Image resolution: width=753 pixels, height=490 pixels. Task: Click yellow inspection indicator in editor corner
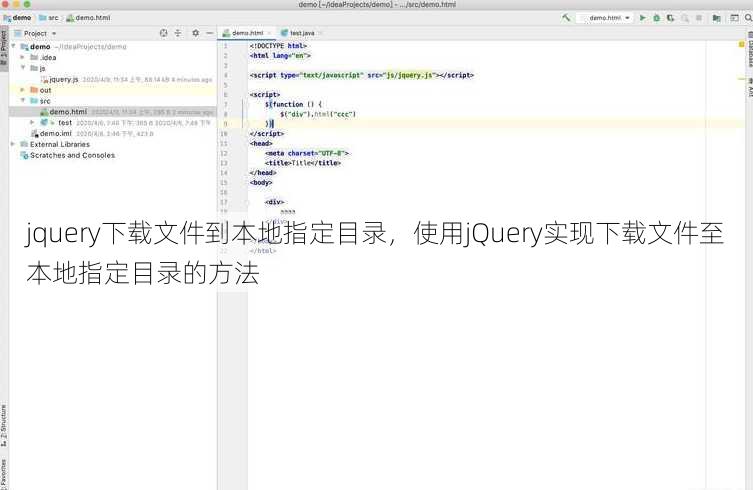[x=741, y=45]
